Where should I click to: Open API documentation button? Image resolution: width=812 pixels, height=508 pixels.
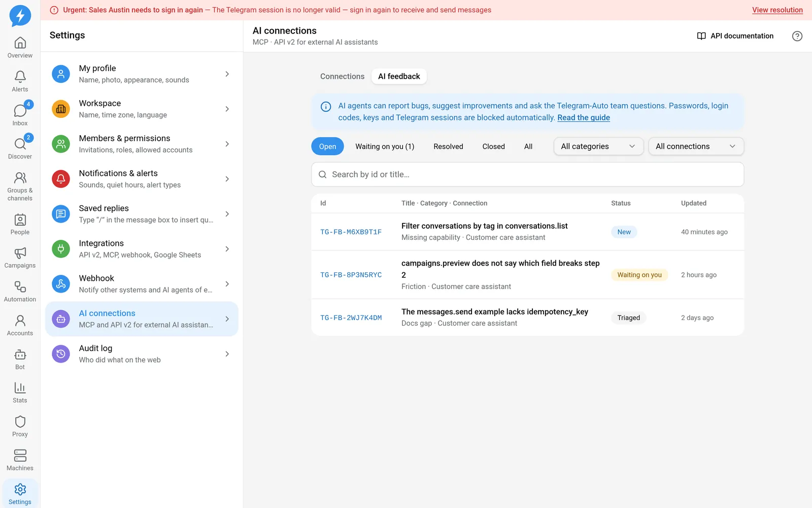pyautogui.click(x=735, y=36)
